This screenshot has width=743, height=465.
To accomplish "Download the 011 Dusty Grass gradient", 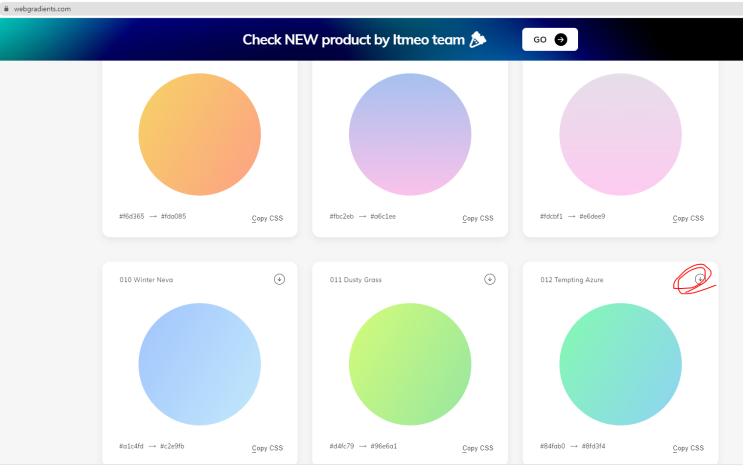I will tap(490, 279).
